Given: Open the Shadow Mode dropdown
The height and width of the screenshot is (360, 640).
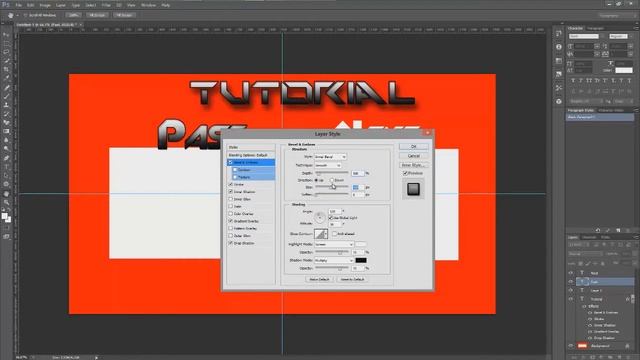Looking at the screenshot, I should (x=333, y=260).
